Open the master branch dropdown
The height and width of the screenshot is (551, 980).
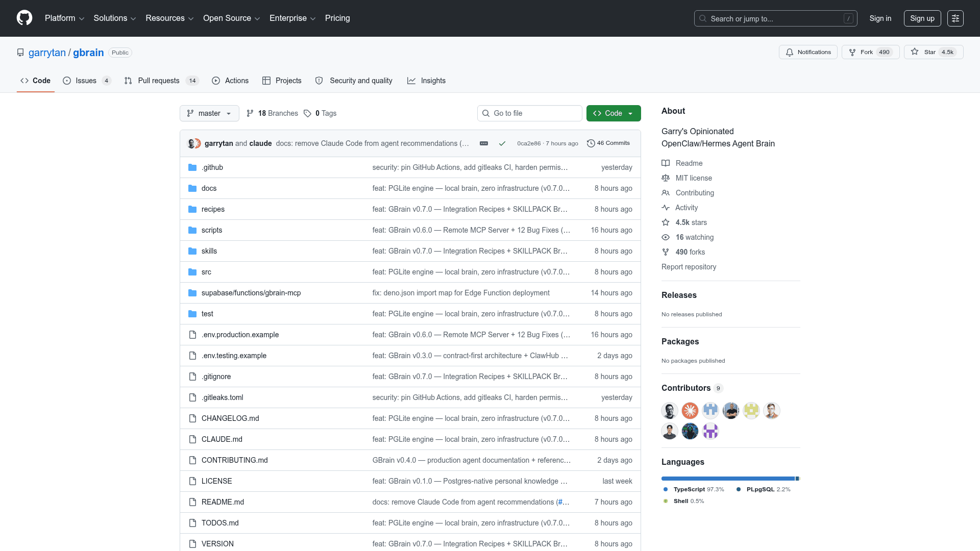[x=209, y=113]
